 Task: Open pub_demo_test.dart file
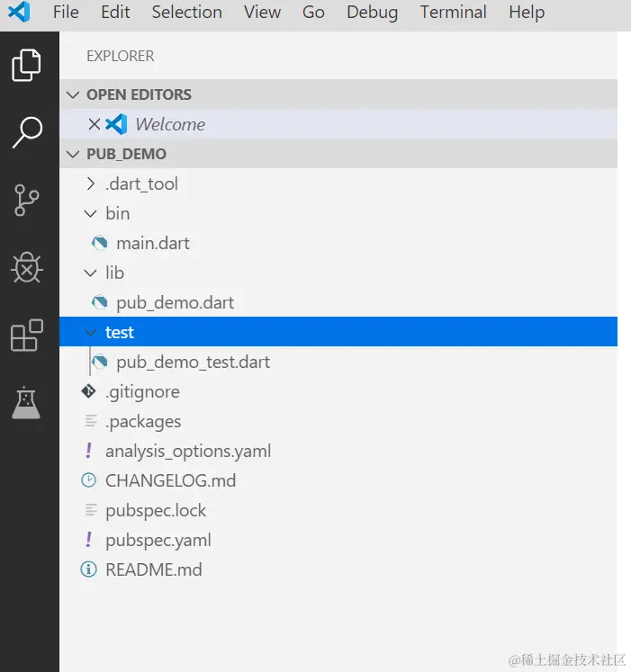193,363
